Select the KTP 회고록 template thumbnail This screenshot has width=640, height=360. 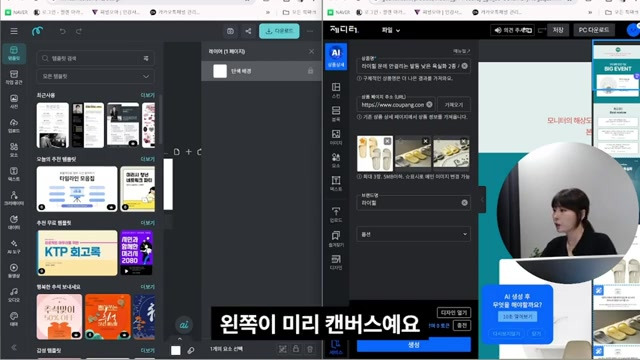(77, 253)
